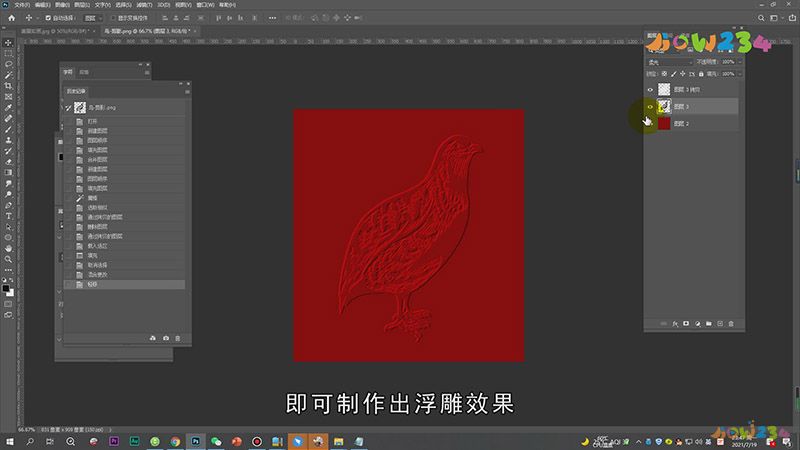Select the History Brush tool
The width and height of the screenshot is (800, 450).
click(x=8, y=151)
